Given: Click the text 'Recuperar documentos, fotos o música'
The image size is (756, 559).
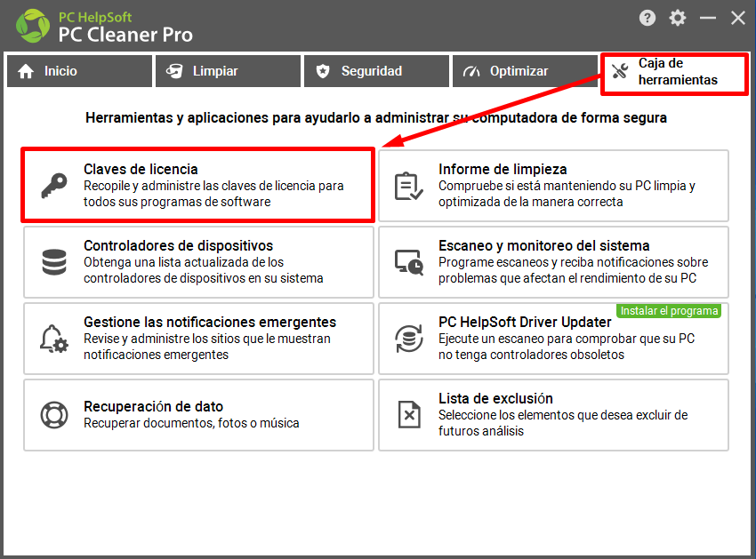Looking at the screenshot, I should coord(191,423).
